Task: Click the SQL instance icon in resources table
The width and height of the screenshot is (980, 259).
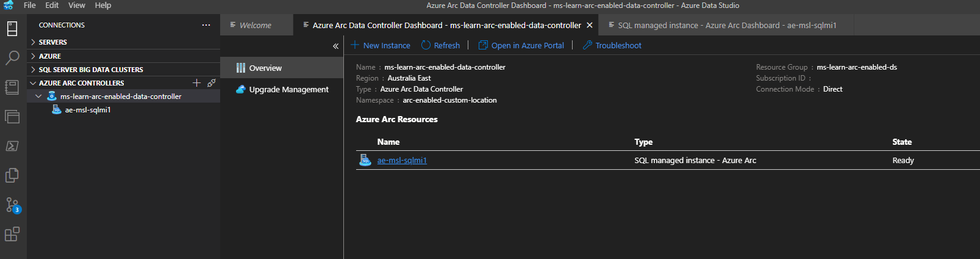Action: click(x=365, y=160)
